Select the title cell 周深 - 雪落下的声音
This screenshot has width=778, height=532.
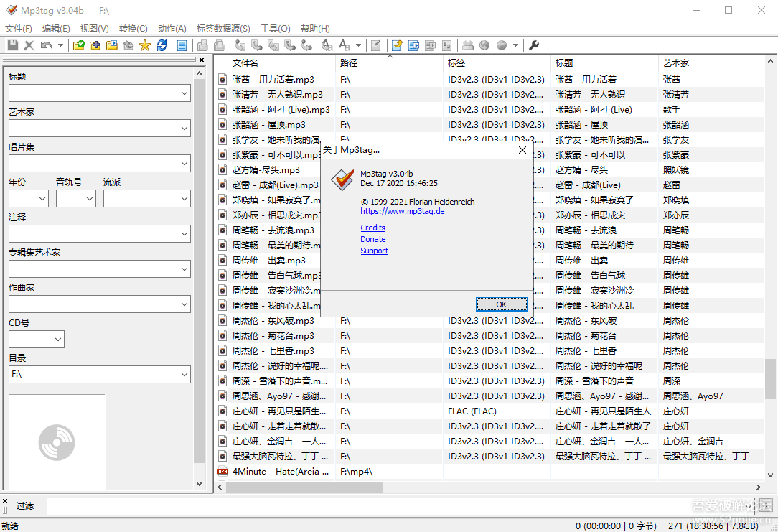click(x=594, y=381)
